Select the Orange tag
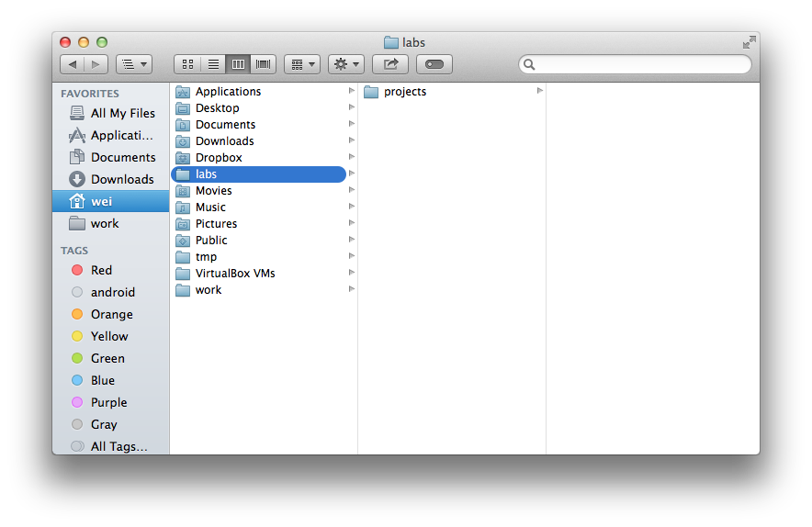Screen dimensions: 812x527 pos(112,314)
